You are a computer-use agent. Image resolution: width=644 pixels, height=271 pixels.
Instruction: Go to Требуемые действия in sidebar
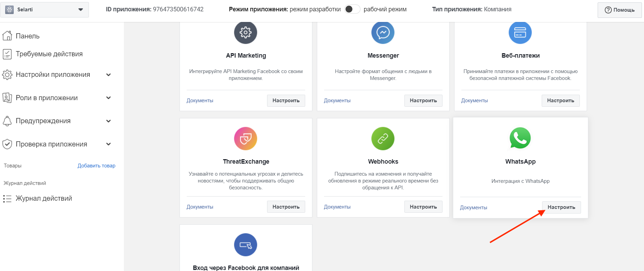pos(49,54)
